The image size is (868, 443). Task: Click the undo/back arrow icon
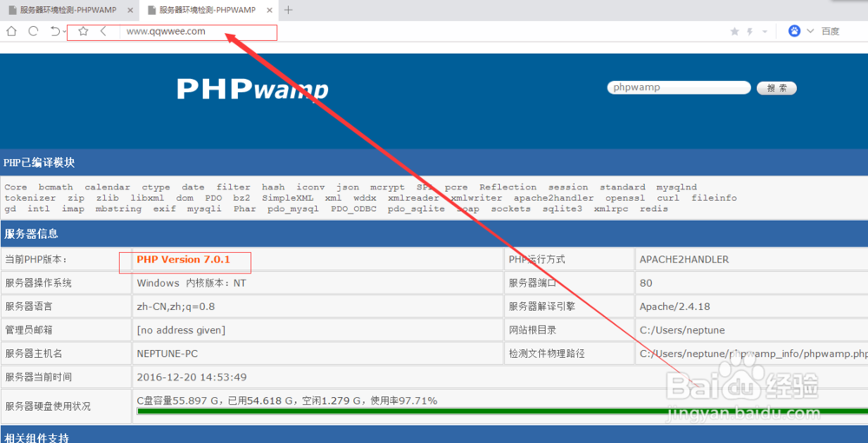pyautogui.click(x=55, y=31)
